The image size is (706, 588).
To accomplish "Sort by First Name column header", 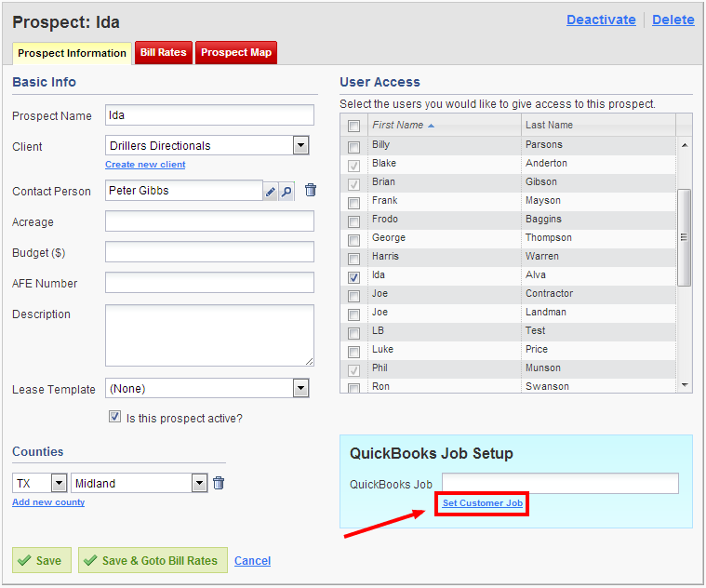I will pyautogui.click(x=397, y=125).
